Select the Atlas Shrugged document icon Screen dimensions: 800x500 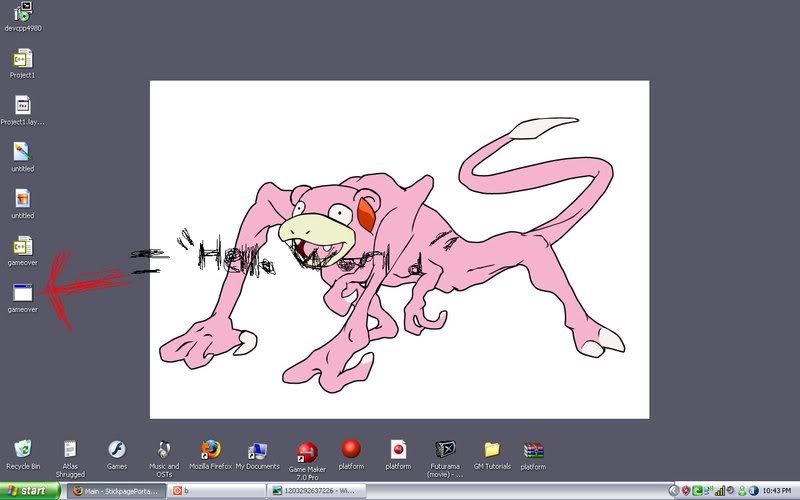click(70, 449)
